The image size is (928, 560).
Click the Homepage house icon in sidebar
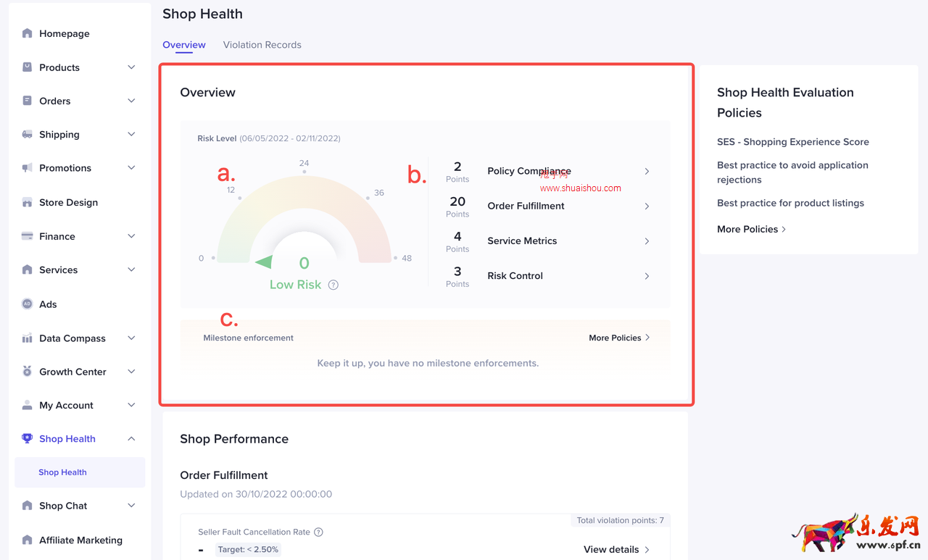point(27,33)
